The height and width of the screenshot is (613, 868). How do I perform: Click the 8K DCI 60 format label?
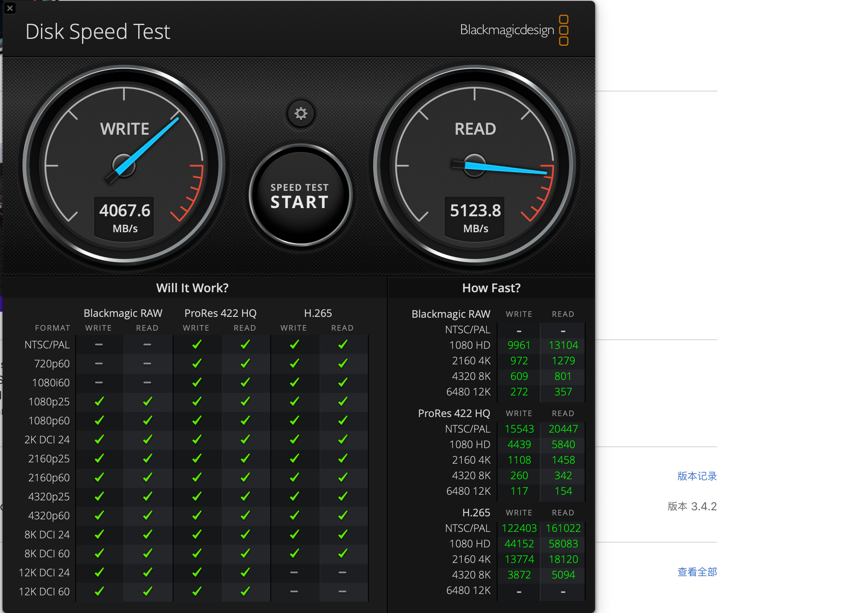click(47, 553)
